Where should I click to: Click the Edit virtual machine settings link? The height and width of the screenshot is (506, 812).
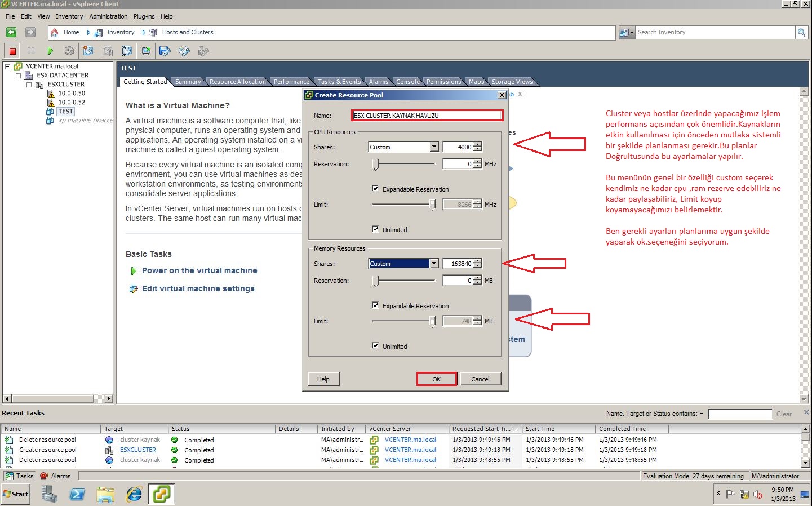[198, 288]
